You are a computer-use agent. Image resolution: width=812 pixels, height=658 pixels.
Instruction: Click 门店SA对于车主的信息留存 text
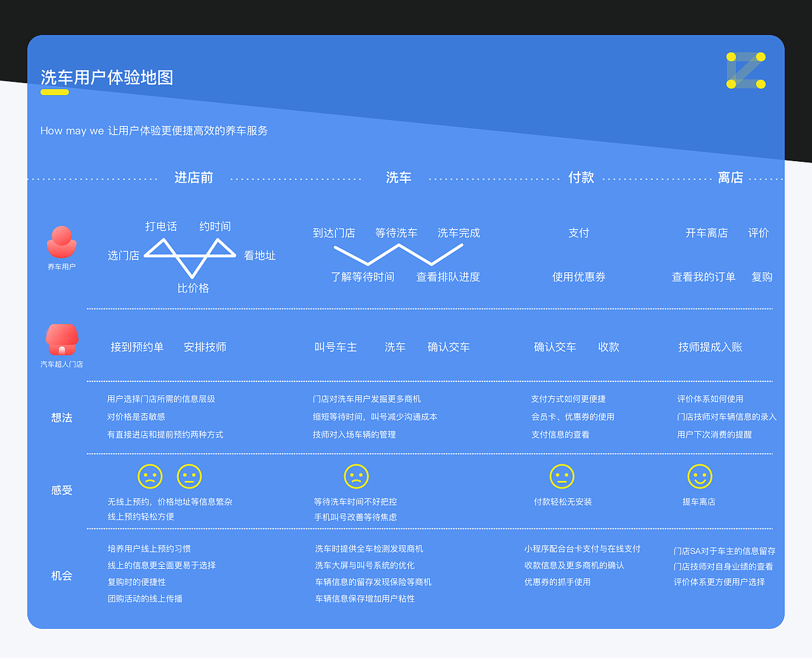pos(724,551)
